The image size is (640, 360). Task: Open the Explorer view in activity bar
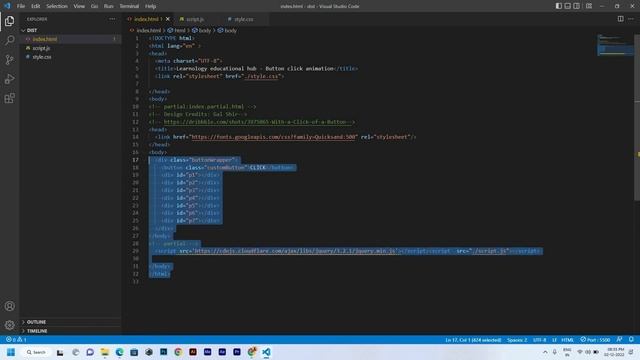(9, 21)
